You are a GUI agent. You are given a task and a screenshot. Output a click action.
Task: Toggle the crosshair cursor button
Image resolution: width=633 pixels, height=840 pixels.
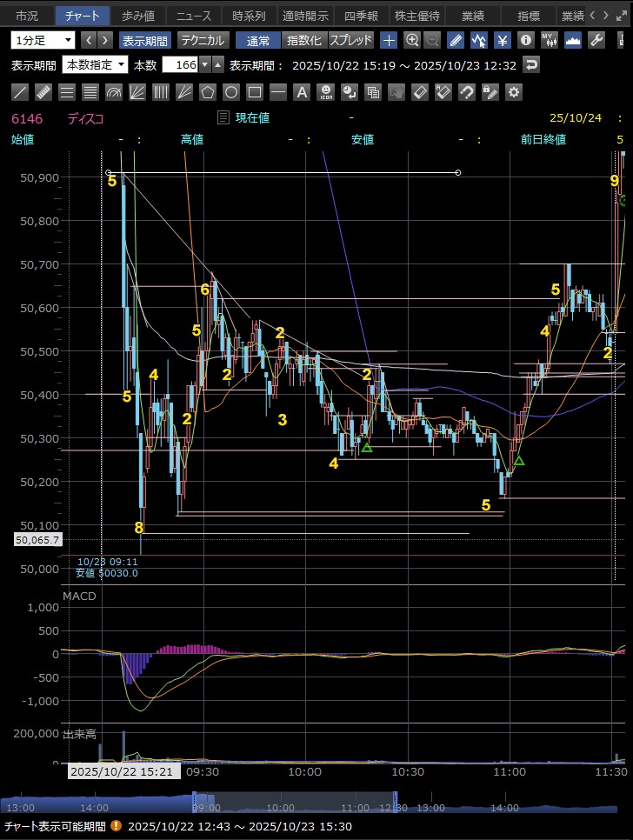coord(389,40)
